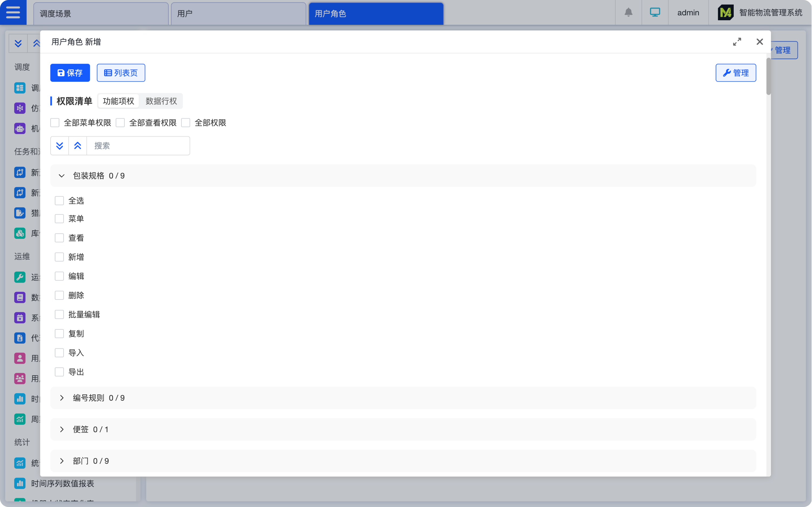Click the permission 搜索 input field
The image size is (812, 507).
point(138,146)
